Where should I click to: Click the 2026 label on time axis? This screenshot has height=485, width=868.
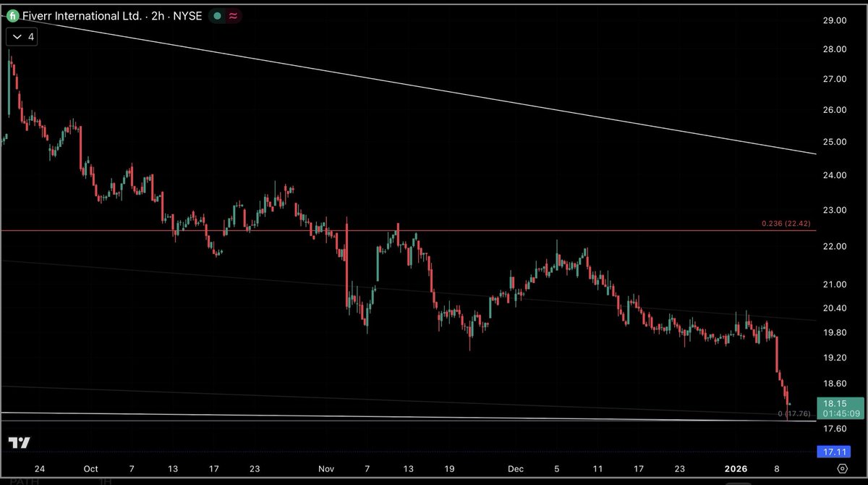(x=736, y=469)
